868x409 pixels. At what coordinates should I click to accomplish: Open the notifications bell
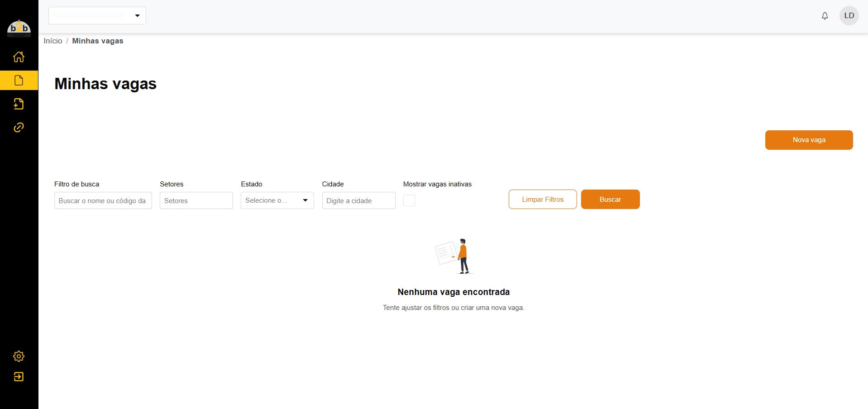825,16
